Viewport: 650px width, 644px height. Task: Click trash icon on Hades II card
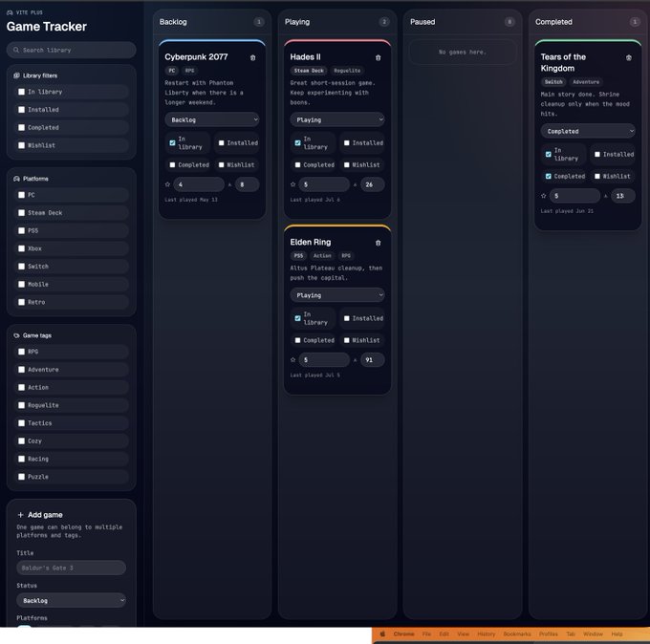click(379, 57)
